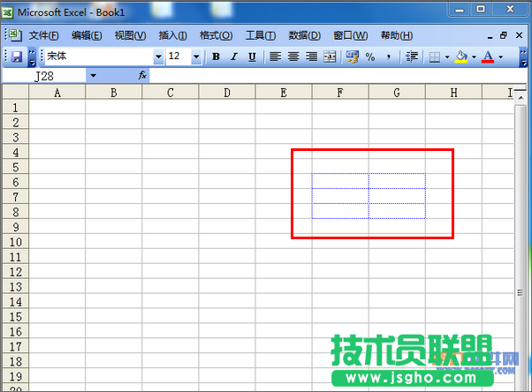Image resolution: width=532 pixels, height=392 pixels.
Task: Apply Currency style format
Action: tap(353, 57)
